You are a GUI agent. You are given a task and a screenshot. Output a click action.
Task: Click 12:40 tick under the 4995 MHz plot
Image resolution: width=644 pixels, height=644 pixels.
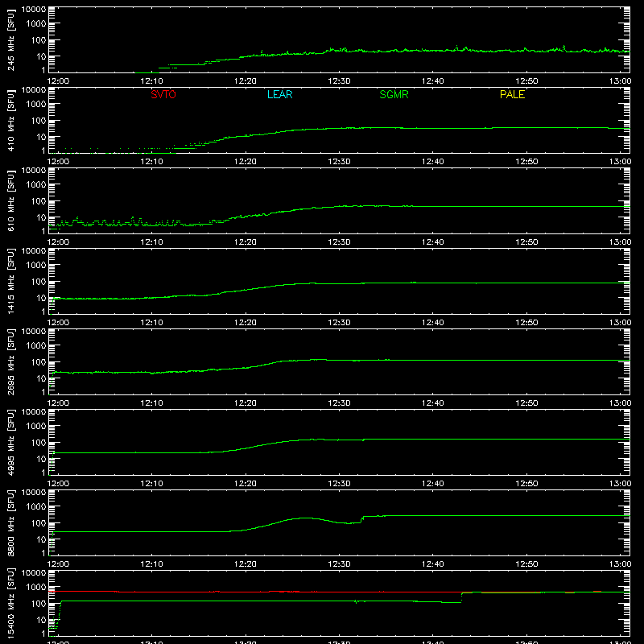click(x=433, y=484)
